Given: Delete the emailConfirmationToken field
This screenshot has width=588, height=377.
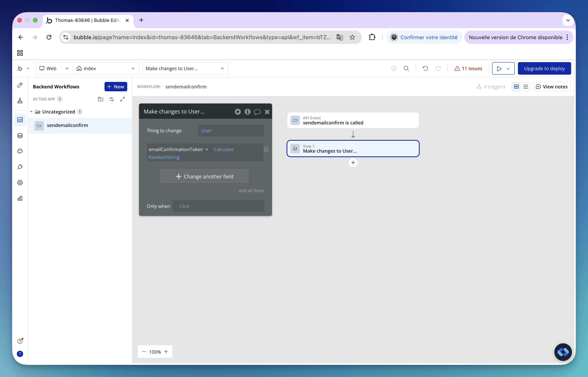Looking at the screenshot, I should coord(266,149).
